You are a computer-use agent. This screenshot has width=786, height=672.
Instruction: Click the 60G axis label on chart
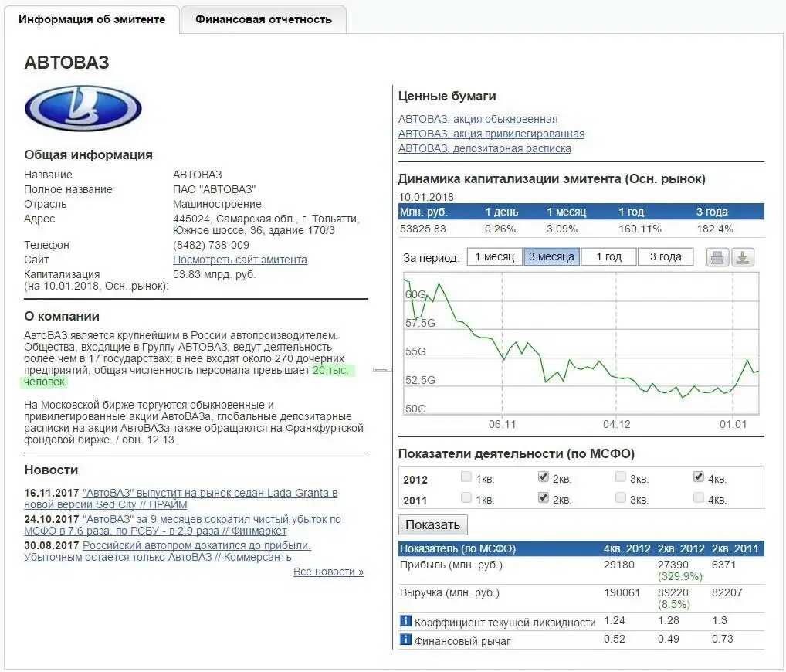click(x=415, y=294)
